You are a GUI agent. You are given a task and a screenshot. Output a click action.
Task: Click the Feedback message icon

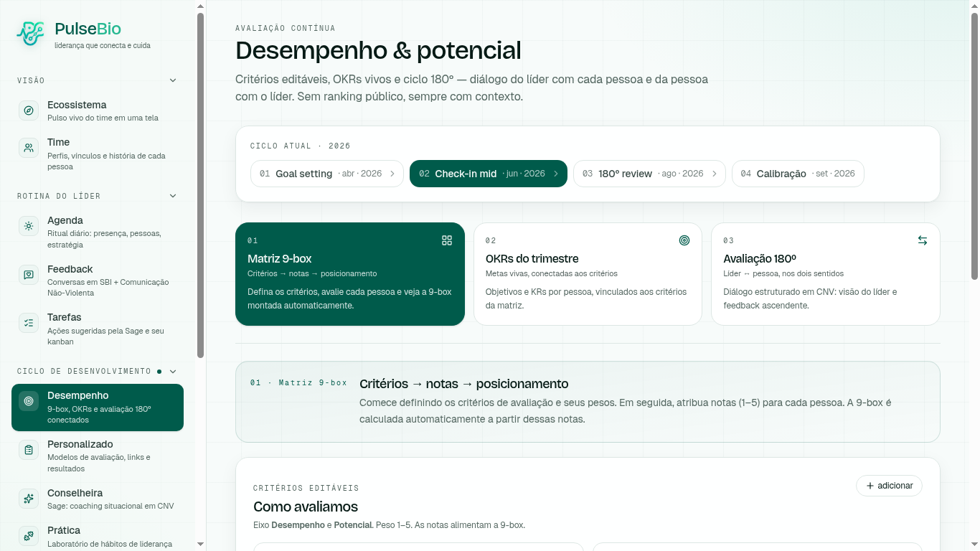click(x=29, y=275)
